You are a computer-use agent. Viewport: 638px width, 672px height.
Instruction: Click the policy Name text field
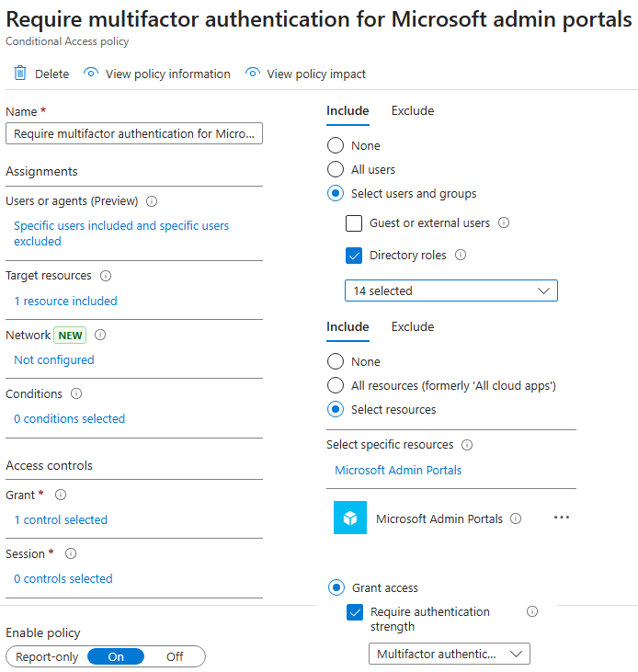tap(134, 134)
